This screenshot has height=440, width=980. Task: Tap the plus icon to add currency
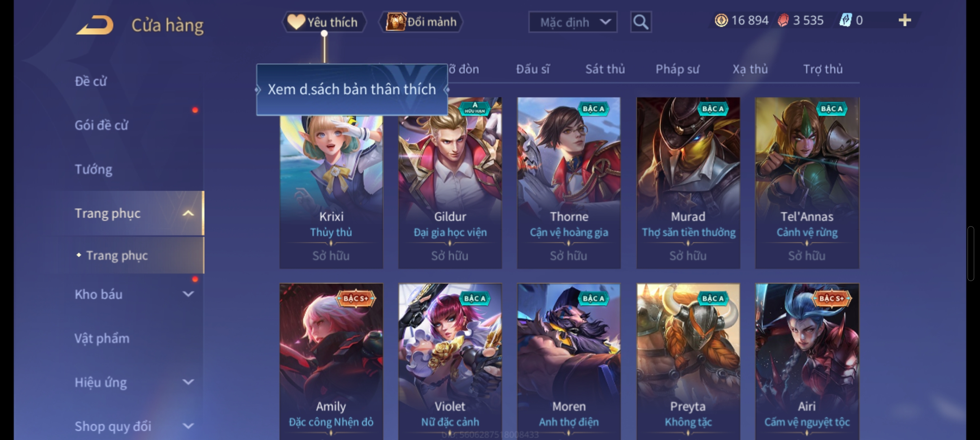click(x=904, y=20)
